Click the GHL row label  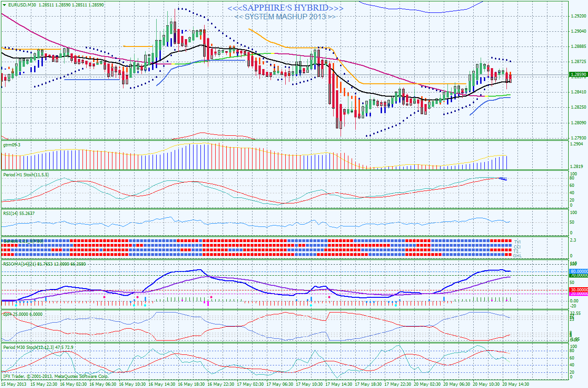click(x=518, y=255)
